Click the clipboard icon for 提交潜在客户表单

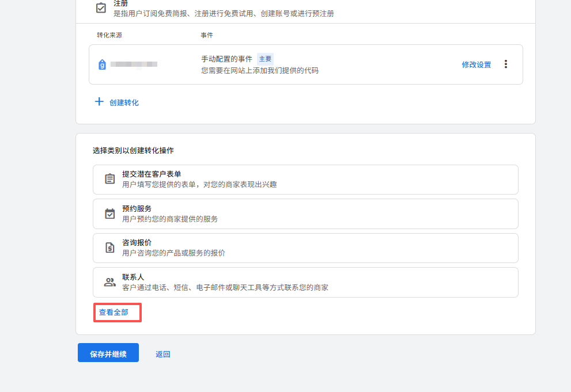[109, 179]
